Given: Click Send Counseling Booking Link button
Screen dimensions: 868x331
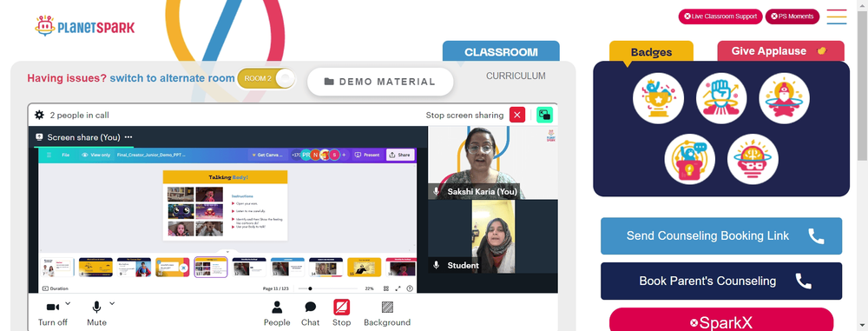Looking at the screenshot, I should [x=721, y=235].
